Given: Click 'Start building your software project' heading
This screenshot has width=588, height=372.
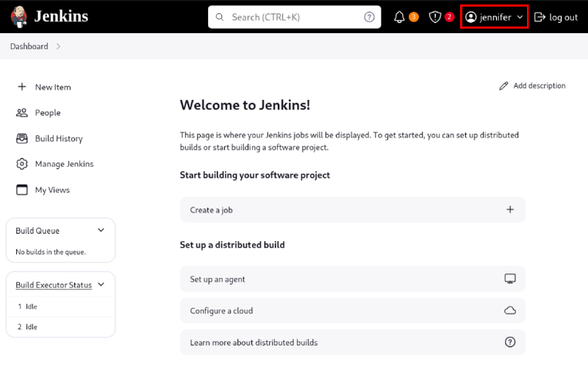Looking at the screenshot, I should click(x=255, y=175).
